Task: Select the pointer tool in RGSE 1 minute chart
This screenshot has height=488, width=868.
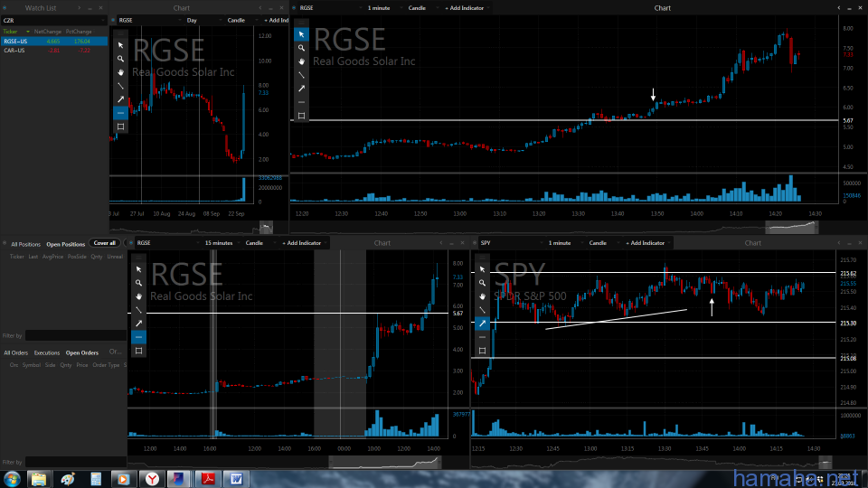Action: [301, 34]
